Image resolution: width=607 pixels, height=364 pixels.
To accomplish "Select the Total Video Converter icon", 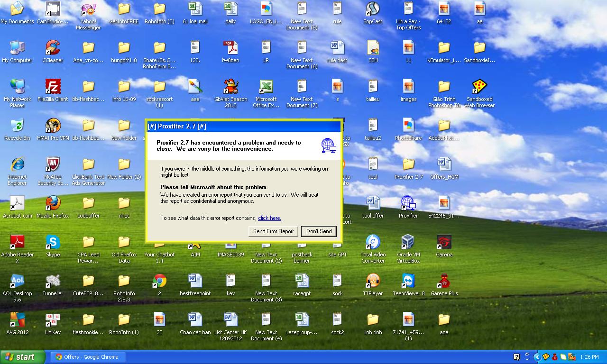I will coord(373,249).
